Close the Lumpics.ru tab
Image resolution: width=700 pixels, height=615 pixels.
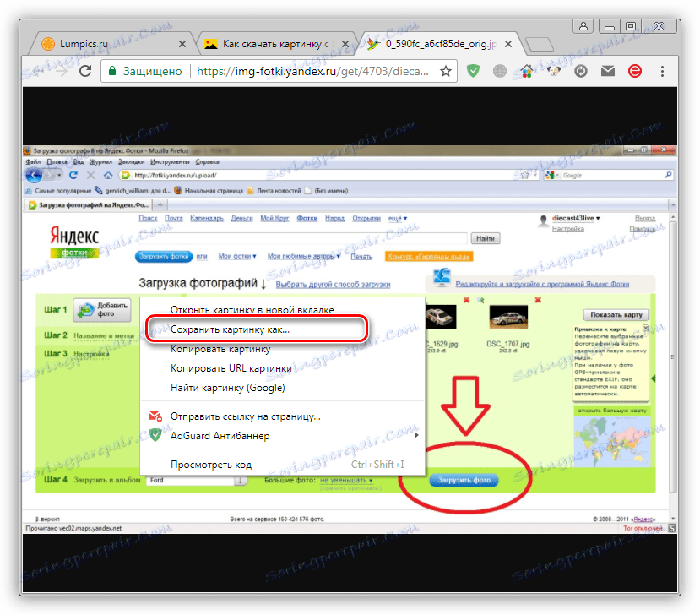click(x=182, y=44)
